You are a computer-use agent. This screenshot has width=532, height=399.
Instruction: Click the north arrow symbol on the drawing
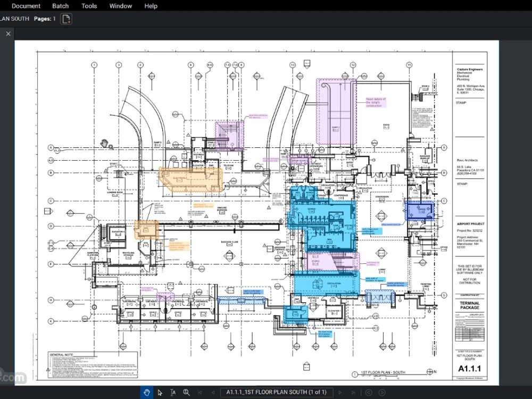click(x=429, y=372)
